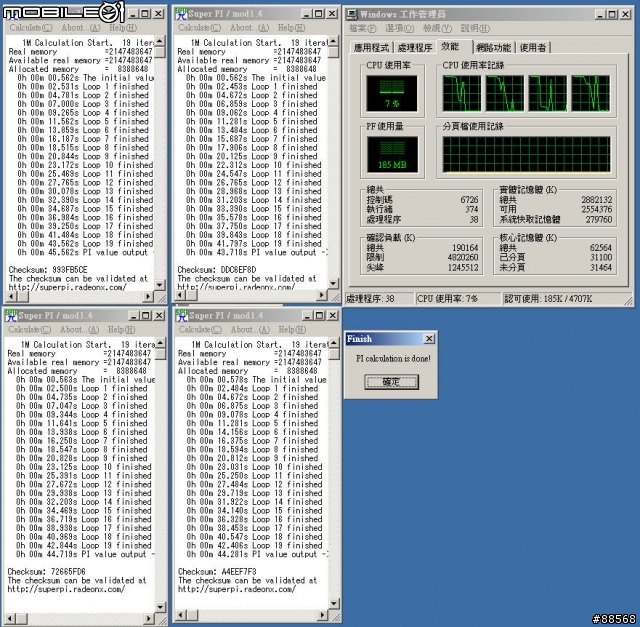Switch to the 應用程式 tab
Screen dimensions: 640x627
click(371, 48)
